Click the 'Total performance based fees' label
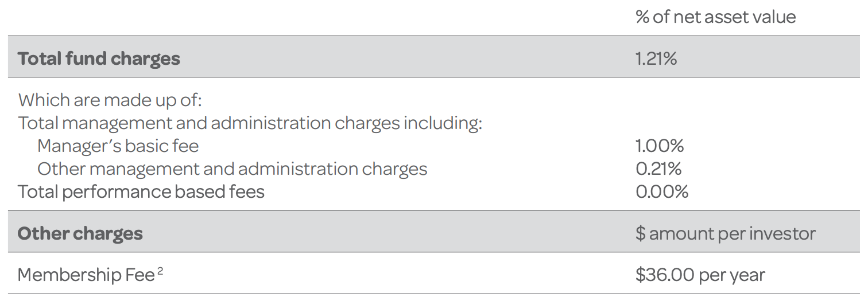The width and height of the screenshot is (868, 305). [141, 191]
